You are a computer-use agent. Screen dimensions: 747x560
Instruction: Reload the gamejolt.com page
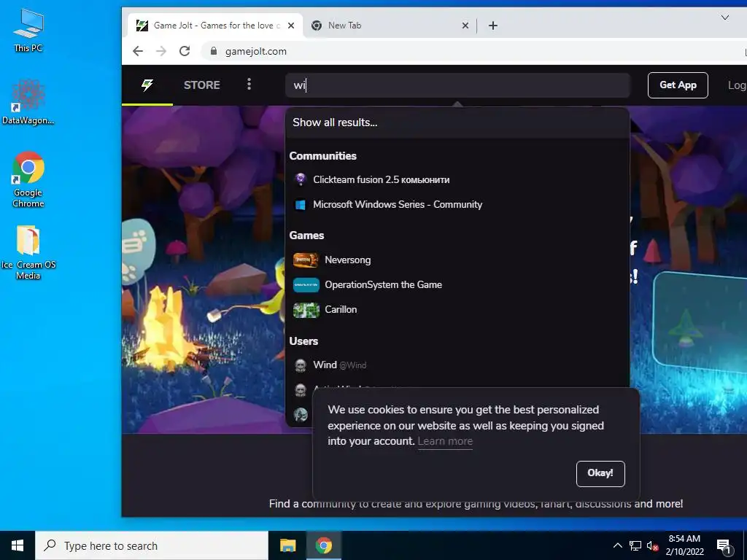pyautogui.click(x=185, y=51)
